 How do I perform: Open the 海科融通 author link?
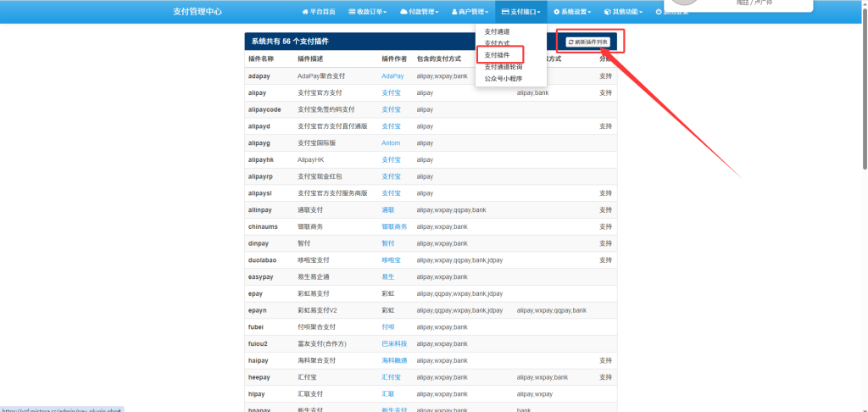coord(394,360)
